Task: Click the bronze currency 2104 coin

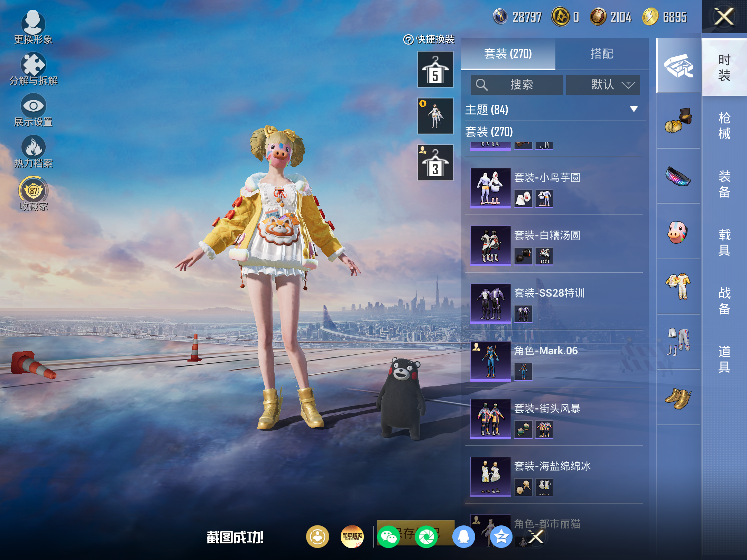Action: pos(598,17)
